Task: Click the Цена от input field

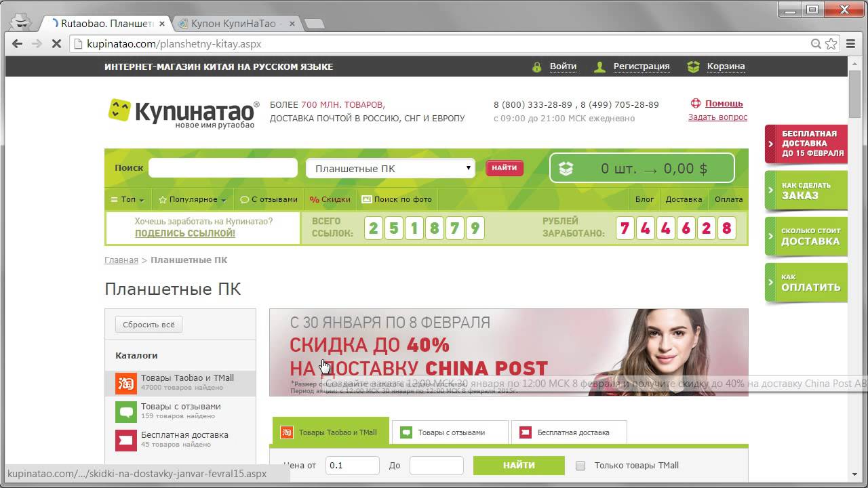Action: point(353,466)
